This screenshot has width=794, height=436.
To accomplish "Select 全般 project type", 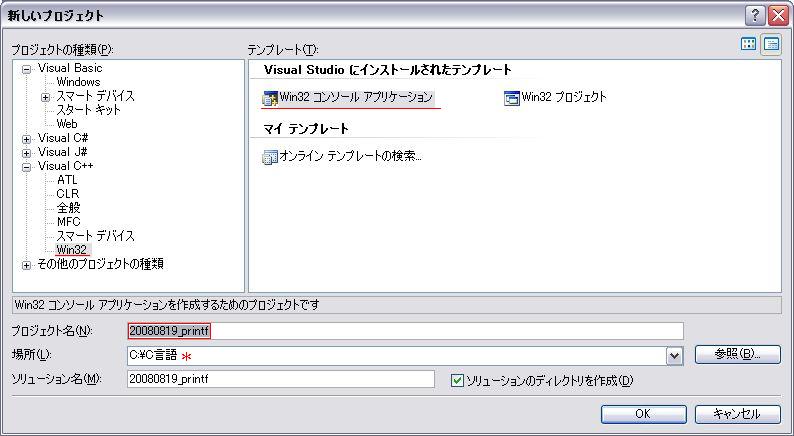I will point(68,208).
